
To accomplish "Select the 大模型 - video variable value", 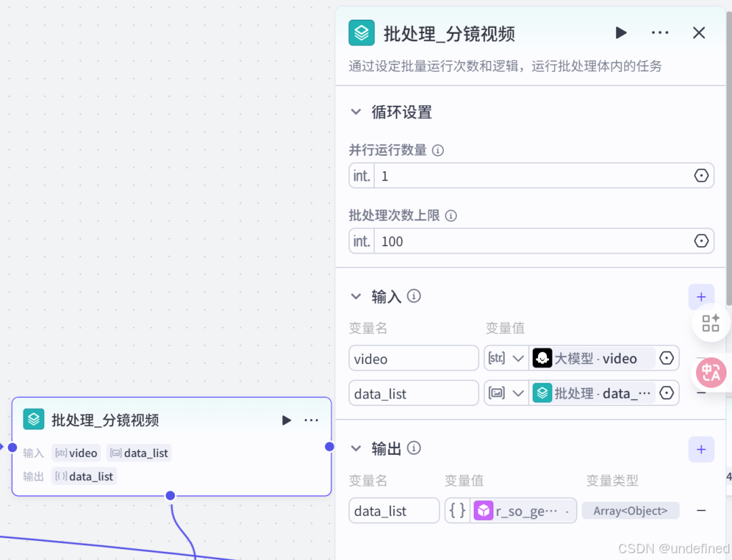I will [x=592, y=359].
